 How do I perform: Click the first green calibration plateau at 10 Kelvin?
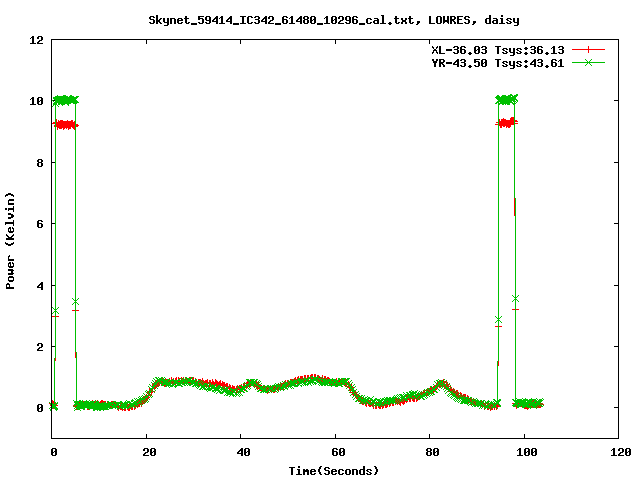[x=65, y=100]
